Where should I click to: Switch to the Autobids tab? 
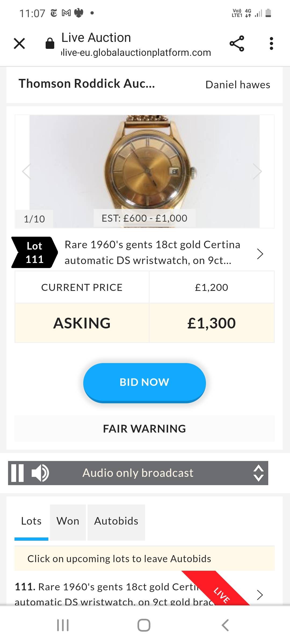[116, 521]
